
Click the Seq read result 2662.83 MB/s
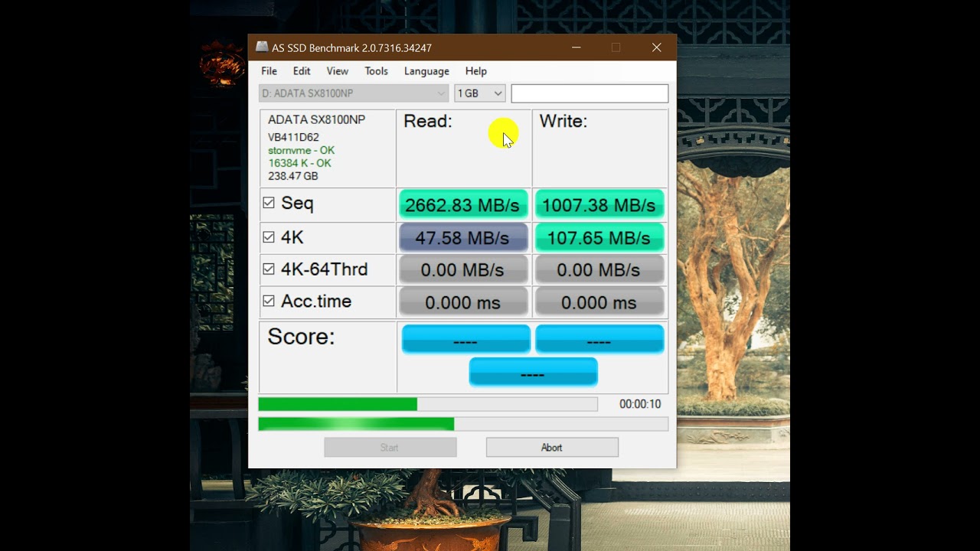pyautogui.click(x=463, y=205)
